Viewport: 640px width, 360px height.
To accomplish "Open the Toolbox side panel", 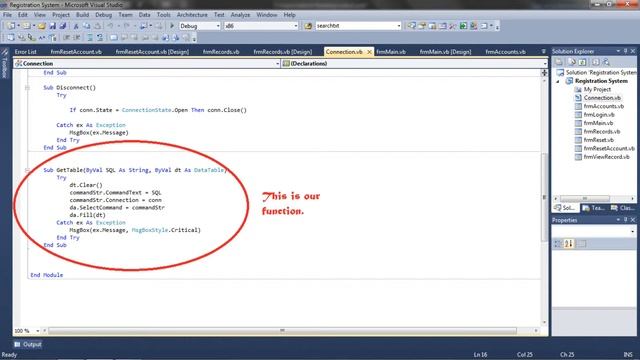I will 4,62.
